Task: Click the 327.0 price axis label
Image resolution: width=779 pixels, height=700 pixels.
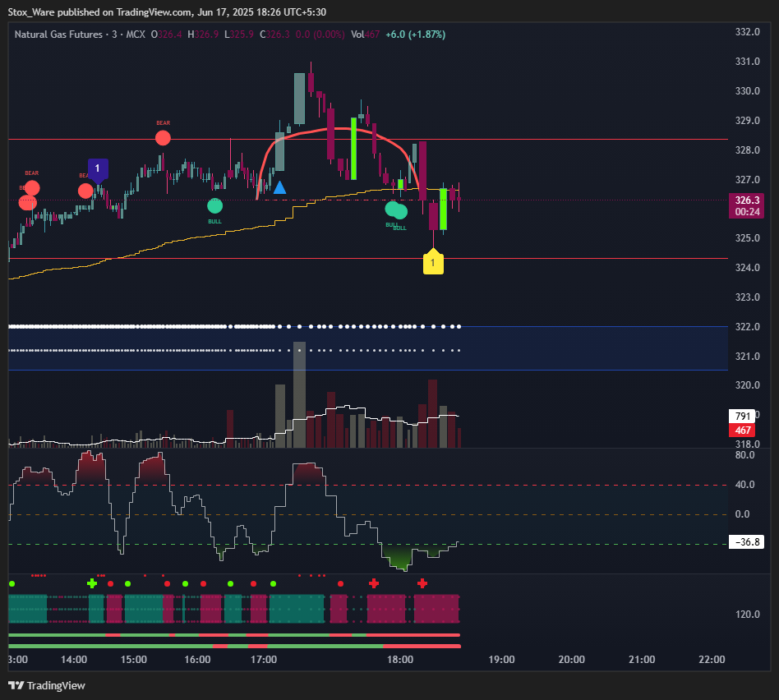Action: pyautogui.click(x=747, y=180)
